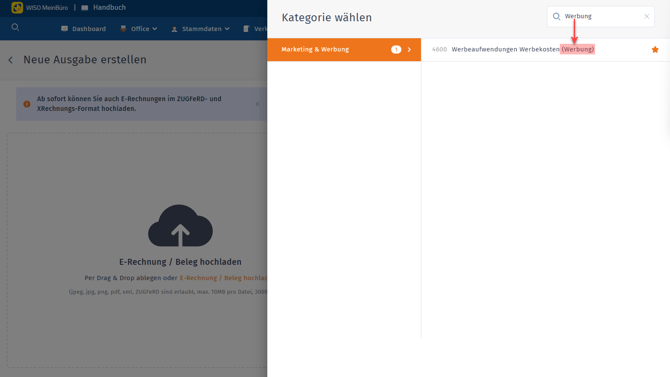
Task: Toggle favorite star for Werbeaufwendungen entry
Action: pos(655,50)
